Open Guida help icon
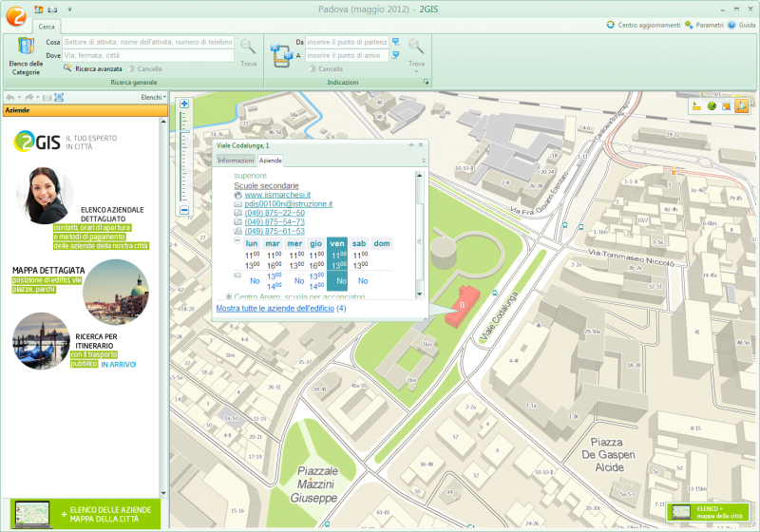Screen dimensions: 760x532 pos(731,25)
